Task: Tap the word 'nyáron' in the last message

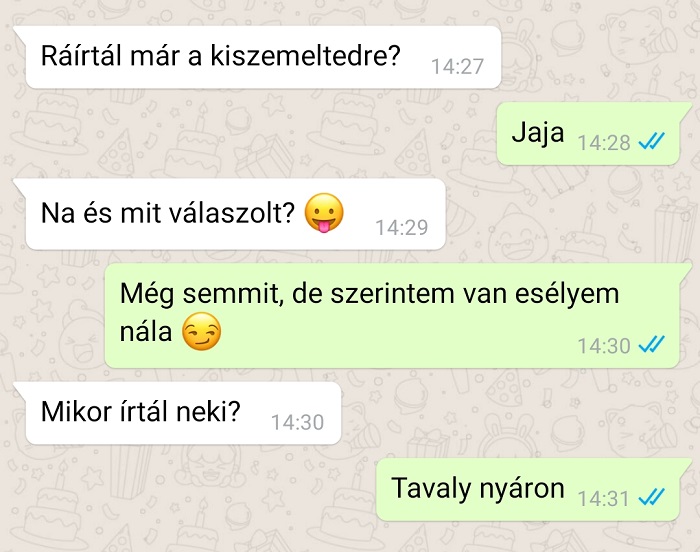Action: click(x=522, y=489)
